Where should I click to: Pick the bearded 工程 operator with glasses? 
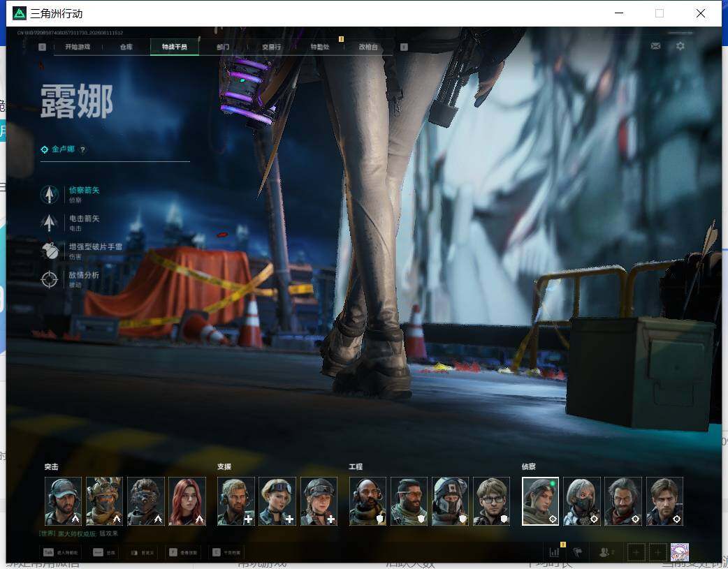tap(409, 501)
